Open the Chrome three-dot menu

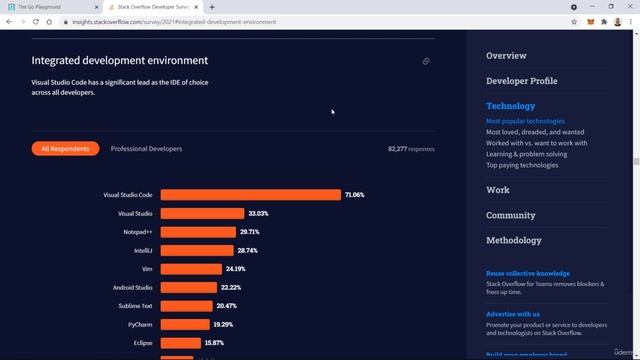[631, 22]
